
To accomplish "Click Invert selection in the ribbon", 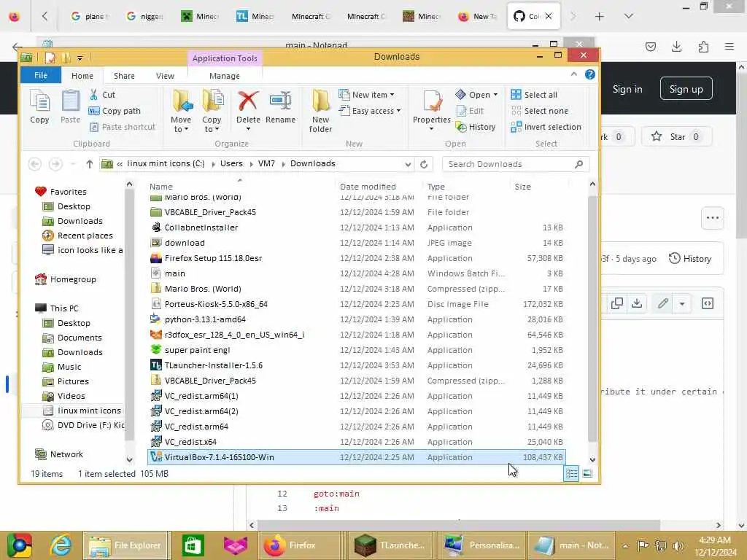I will click(546, 127).
